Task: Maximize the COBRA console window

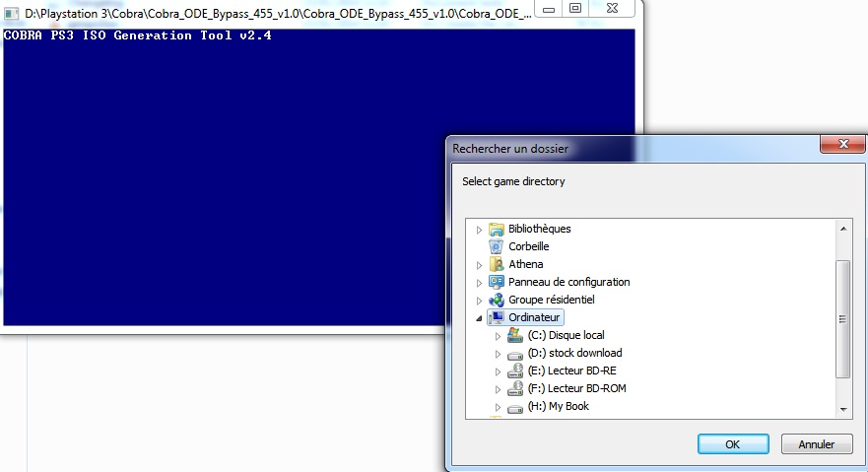Action: click(x=575, y=8)
